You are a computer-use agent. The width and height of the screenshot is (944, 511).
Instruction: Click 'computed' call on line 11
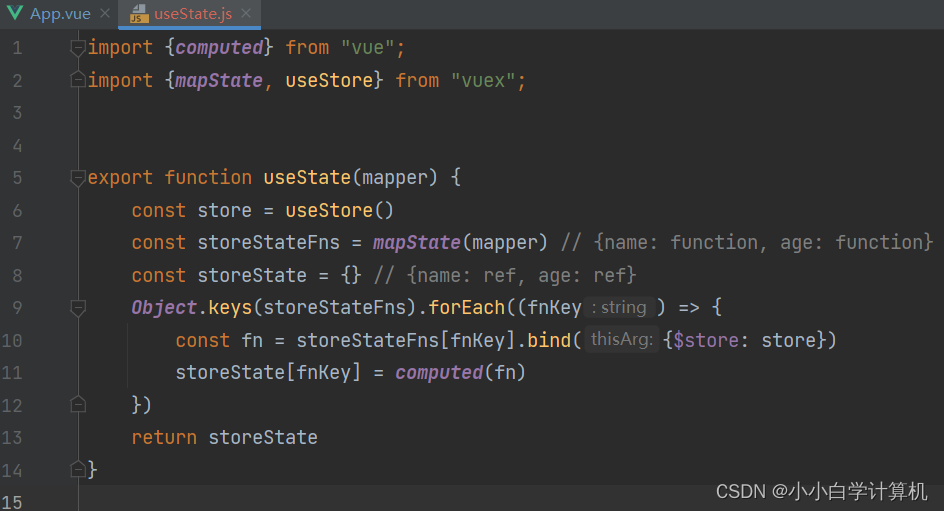coord(439,373)
